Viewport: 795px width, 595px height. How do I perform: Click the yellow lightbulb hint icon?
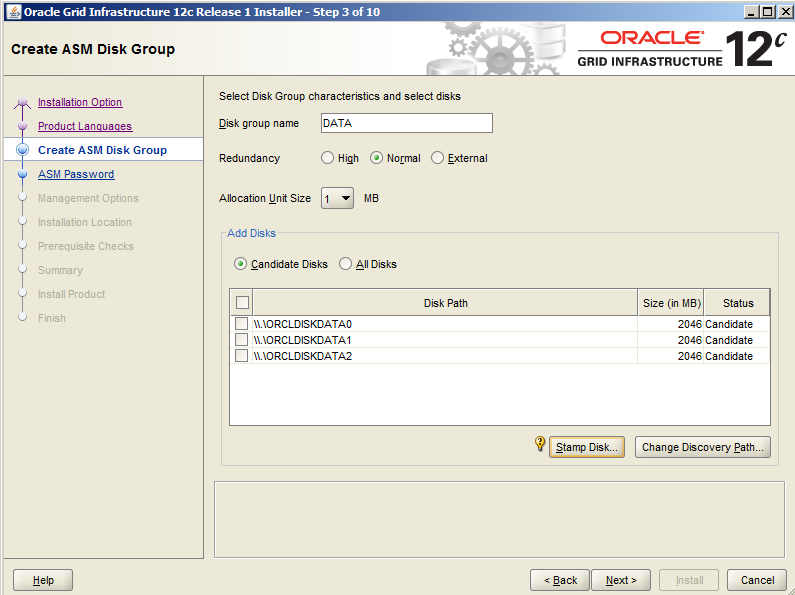pyautogui.click(x=540, y=444)
